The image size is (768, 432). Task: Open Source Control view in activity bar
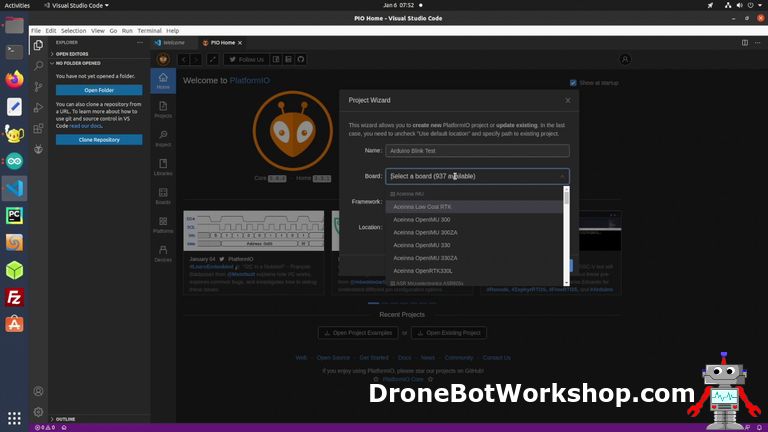pos(38,87)
